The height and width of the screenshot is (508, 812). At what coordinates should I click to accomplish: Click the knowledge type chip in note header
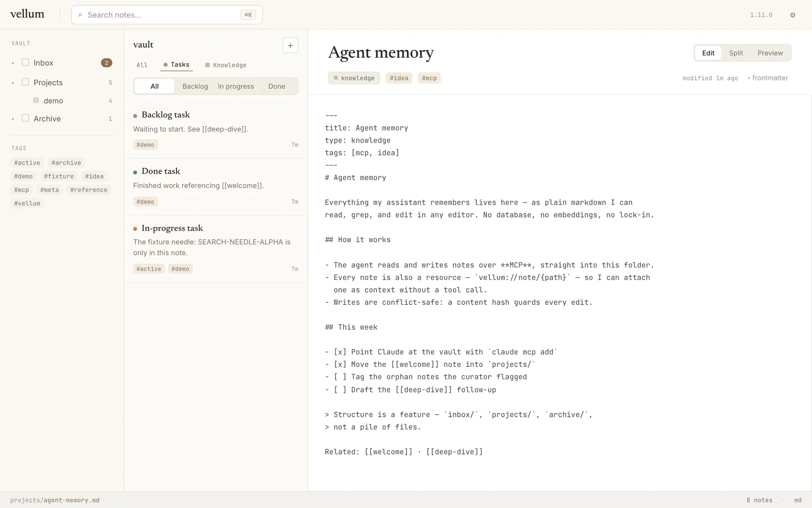[354, 78]
